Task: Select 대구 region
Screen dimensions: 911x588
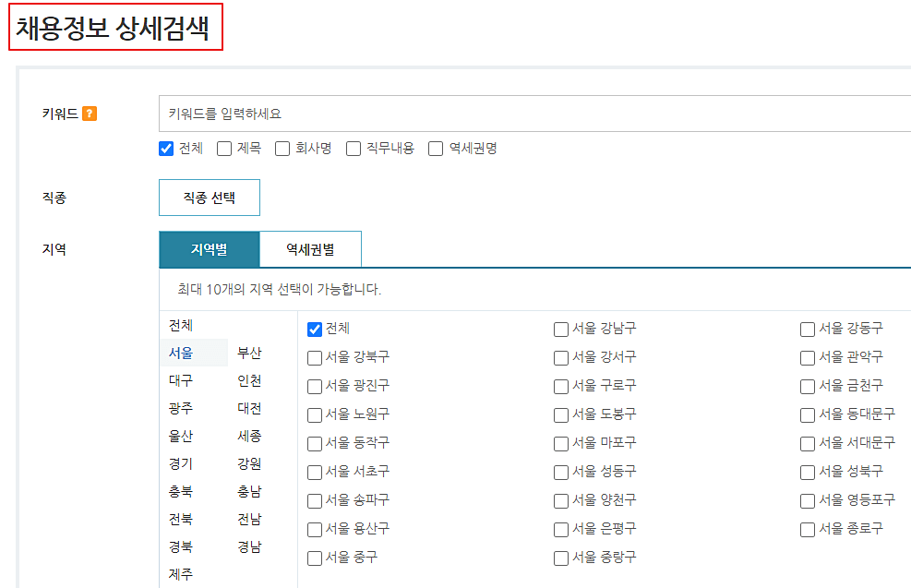Action: click(x=181, y=380)
